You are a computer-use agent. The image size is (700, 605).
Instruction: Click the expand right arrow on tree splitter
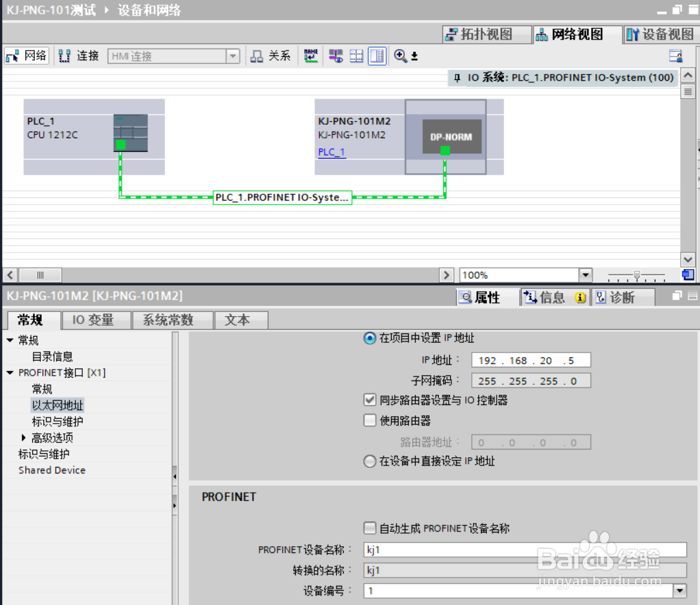pyautogui.click(x=175, y=506)
